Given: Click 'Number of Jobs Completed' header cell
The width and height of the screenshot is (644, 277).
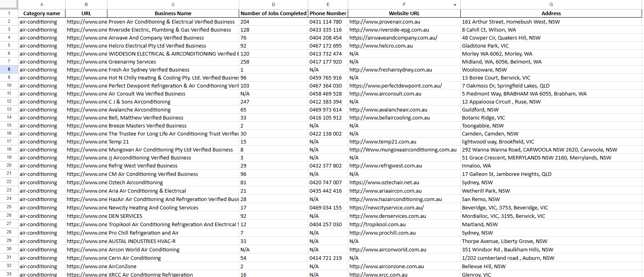Looking at the screenshot, I should pos(273,13).
